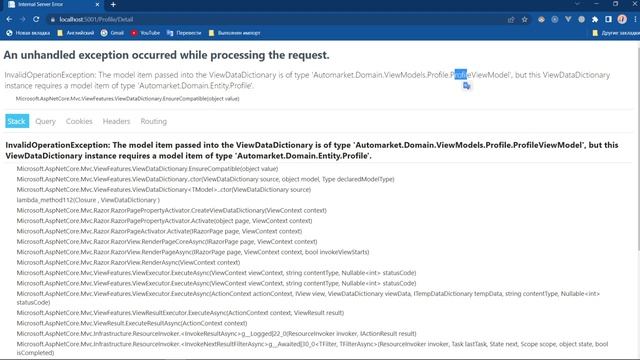
Task: Open the Новая вкладка bookmark
Action: pyautogui.click(x=28, y=33)
